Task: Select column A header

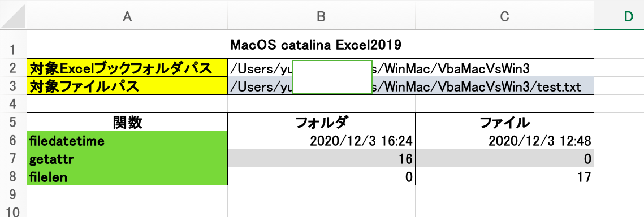Action: pos(127,16)
